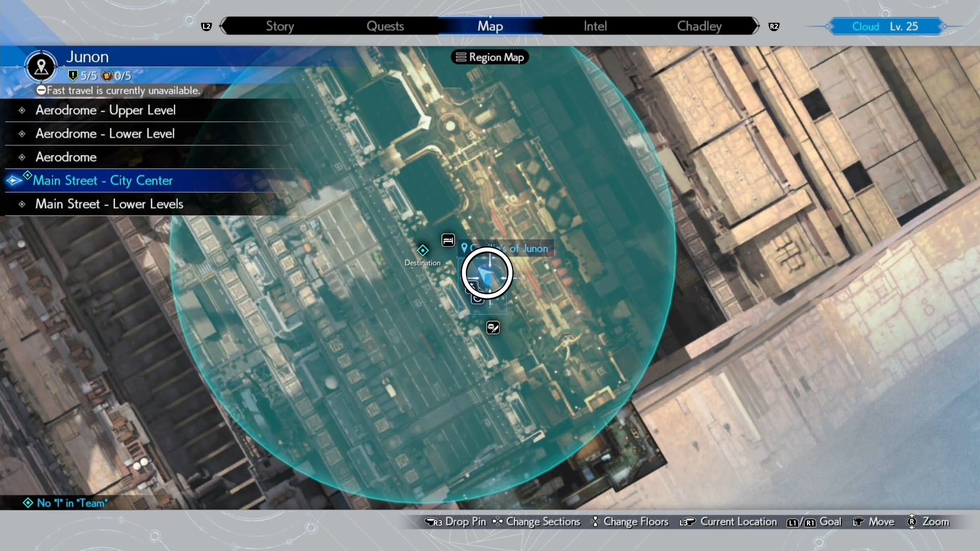Viewport: 980px width, 551px height.
Task: Select Aerodrome - Upper Level
Action: coord(105,110)
